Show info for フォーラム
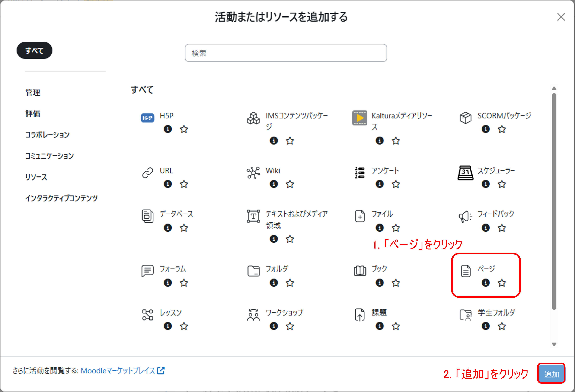Image resolution: width=575 pixels, height=392 pixels. (168, 282)
